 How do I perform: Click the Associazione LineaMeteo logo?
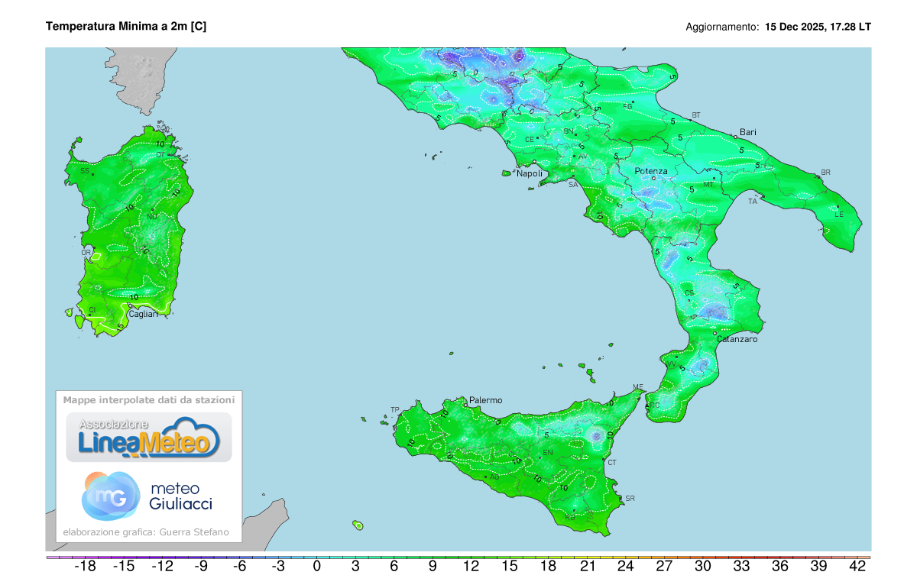pyautogui.click(x=149, y=437)
